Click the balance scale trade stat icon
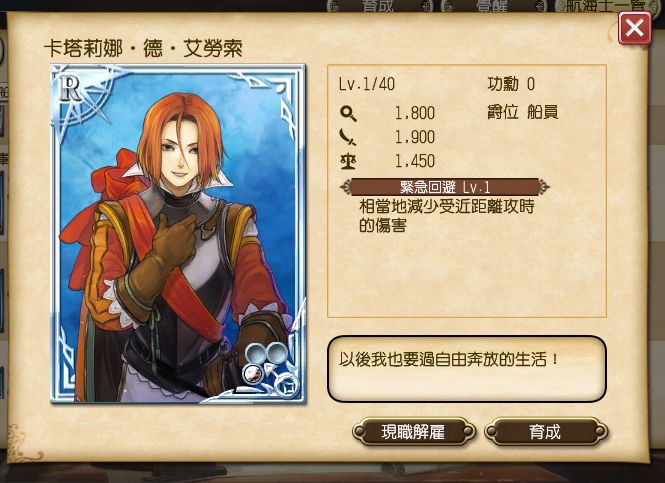This screenshot has height=483, width=665. (x=348, y=161)
